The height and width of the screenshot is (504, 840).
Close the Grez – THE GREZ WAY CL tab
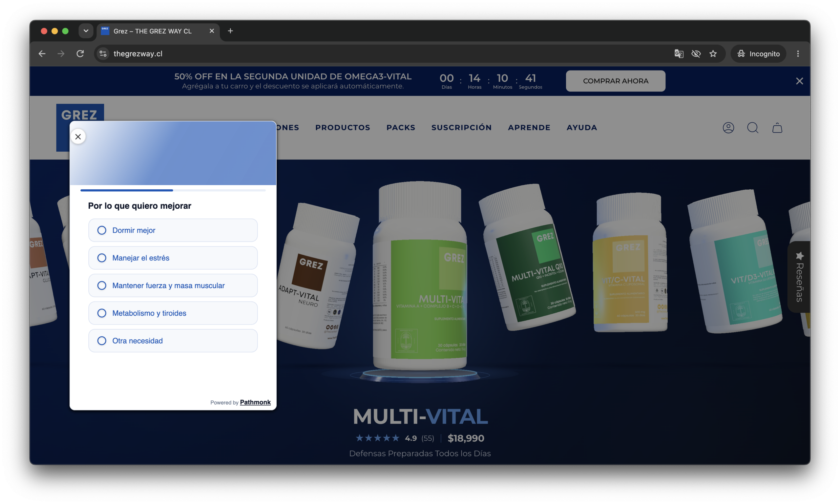coord(212,31)
